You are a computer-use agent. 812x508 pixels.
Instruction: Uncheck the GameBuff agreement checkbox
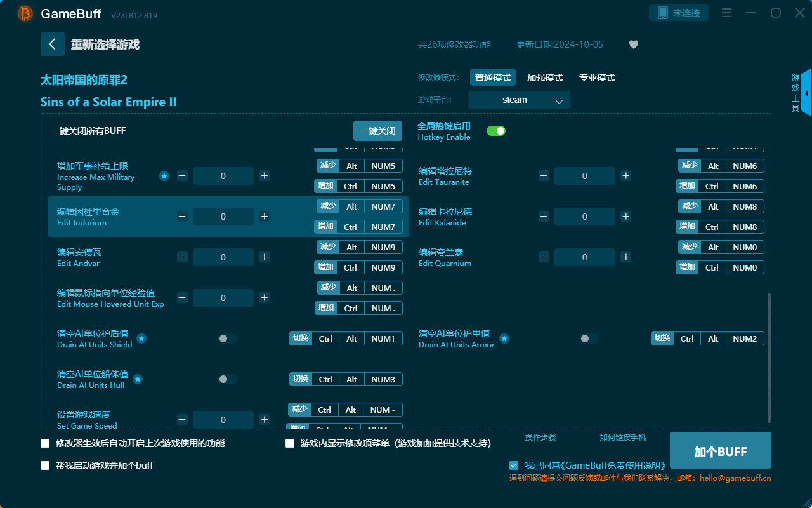514,465
